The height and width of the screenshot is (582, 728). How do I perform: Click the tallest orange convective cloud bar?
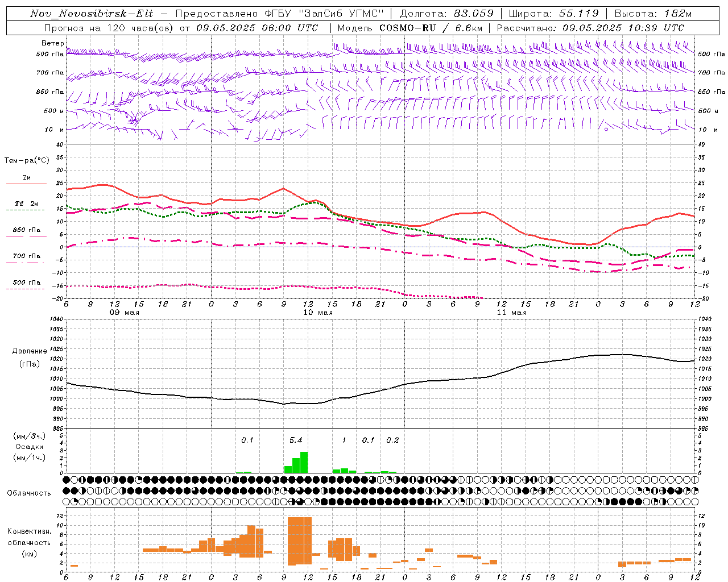[x=300, y=541]
